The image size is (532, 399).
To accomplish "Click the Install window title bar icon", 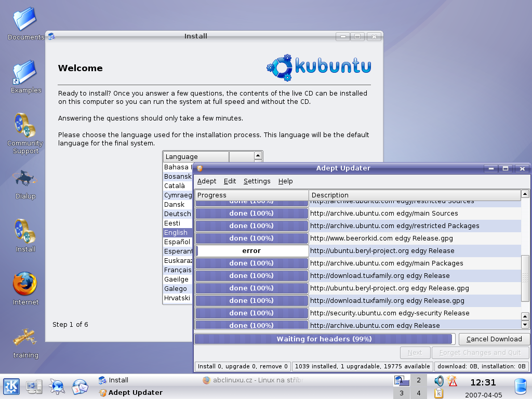I will (51, 36).
